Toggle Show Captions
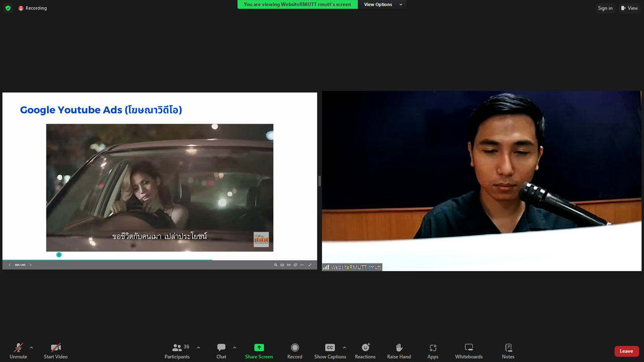644x362 pixels. pos(330,351)
